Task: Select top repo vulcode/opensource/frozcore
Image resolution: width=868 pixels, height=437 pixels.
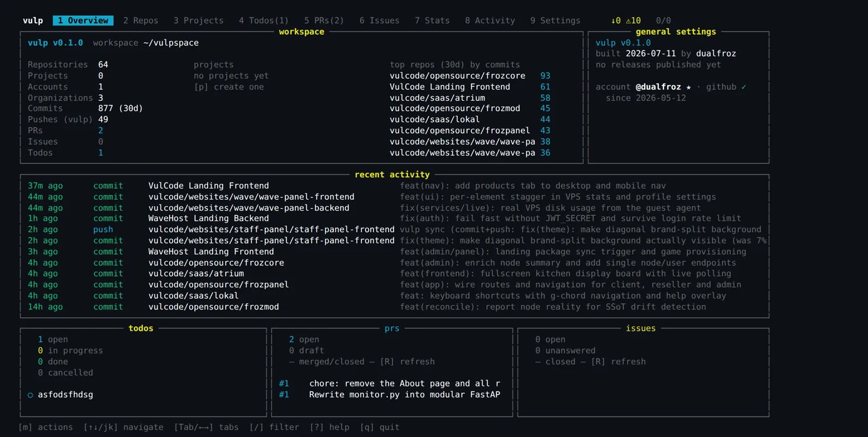Action: click(x=470, y=76)
